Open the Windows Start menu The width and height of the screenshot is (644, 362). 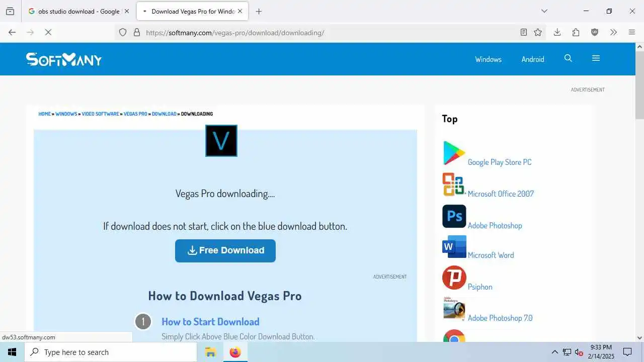coord(12,352)
